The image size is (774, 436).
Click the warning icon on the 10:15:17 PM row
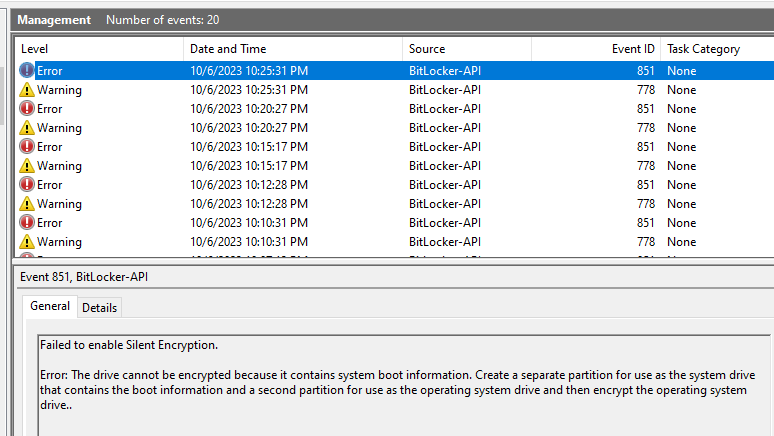27,166
